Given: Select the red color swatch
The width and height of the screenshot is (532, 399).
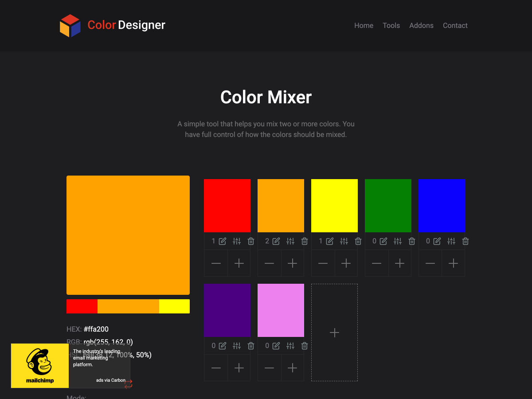Looking at the screenshot, I should (x=227, y=206).
